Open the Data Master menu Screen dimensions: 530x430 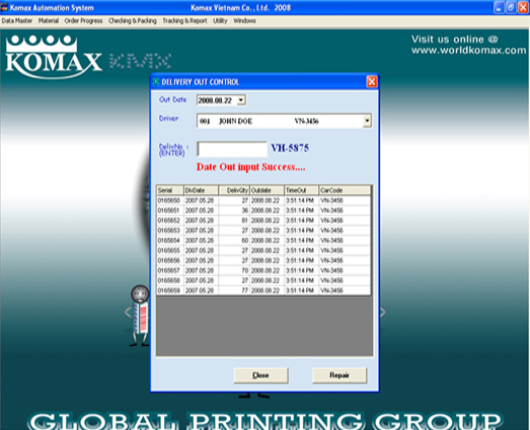(x=17, y=21)
